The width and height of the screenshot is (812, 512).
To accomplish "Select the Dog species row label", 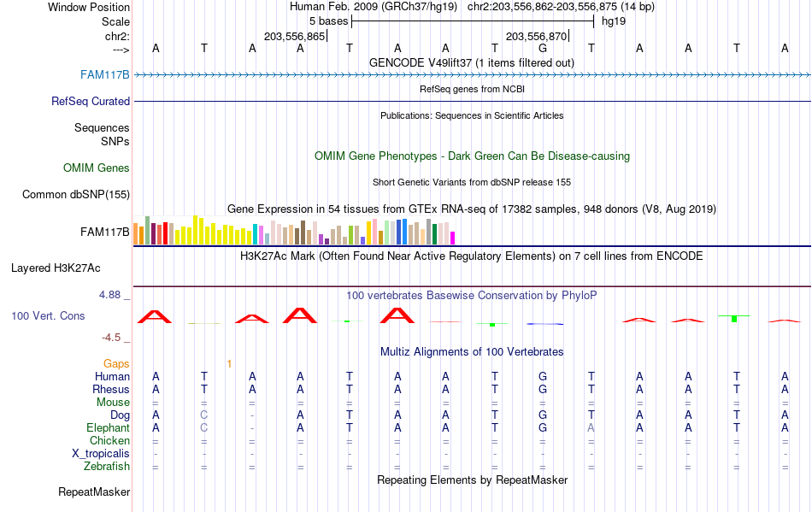I will pyautogui.click(x=120, y=415).
